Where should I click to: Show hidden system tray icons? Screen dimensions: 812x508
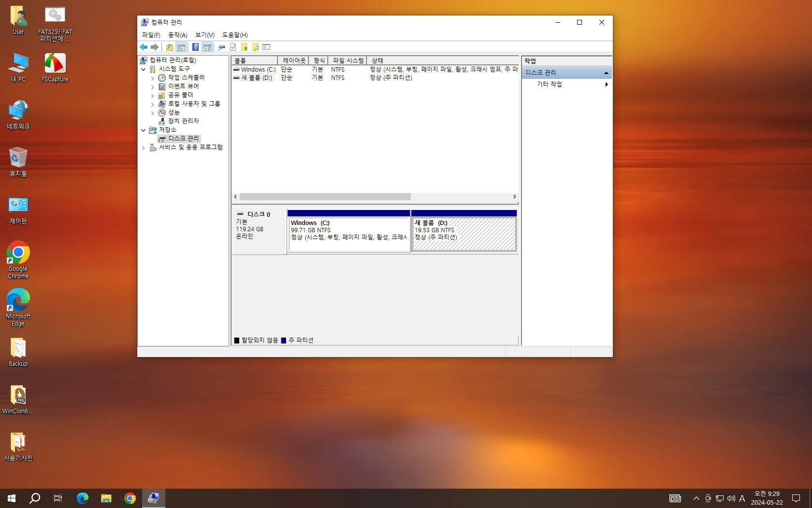point(696,498)
